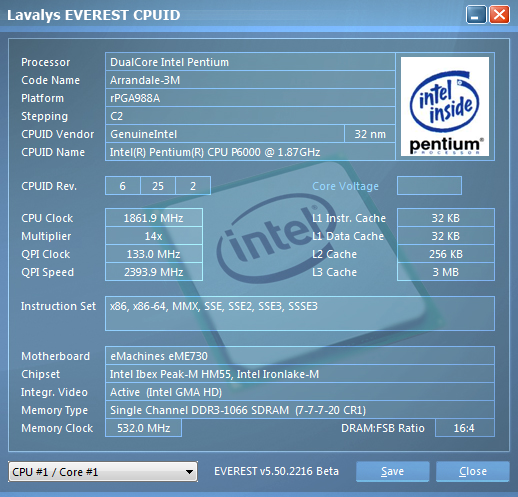The height and width of the screenshot is (497, 518).
Task: Select the Motherboard field eMachines eME730
Action: click(300, 356)
